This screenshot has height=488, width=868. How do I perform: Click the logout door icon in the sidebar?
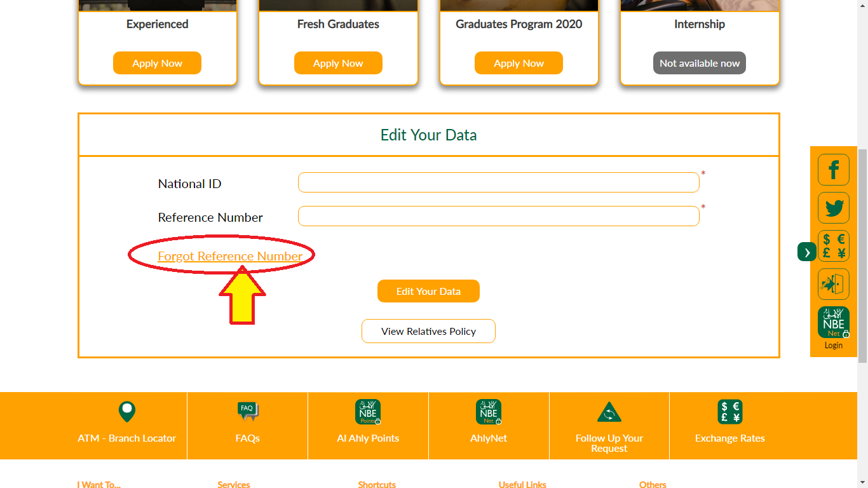click(833, 284)
